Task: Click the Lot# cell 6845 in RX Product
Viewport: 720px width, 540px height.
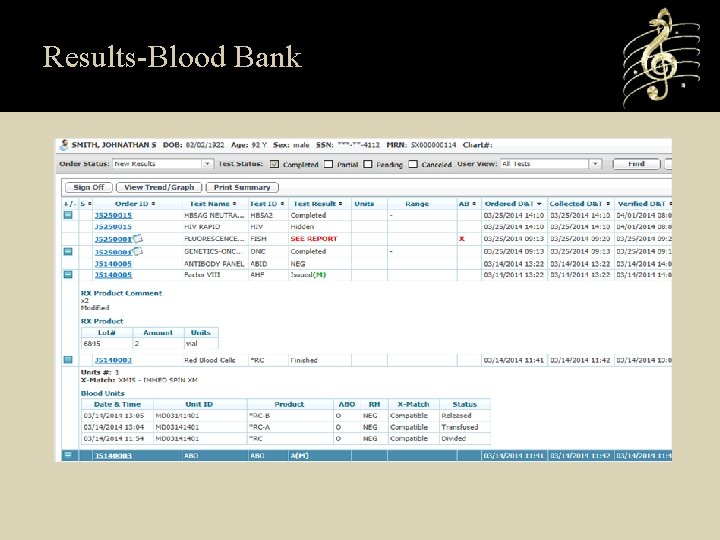Action: coord(107,343)
